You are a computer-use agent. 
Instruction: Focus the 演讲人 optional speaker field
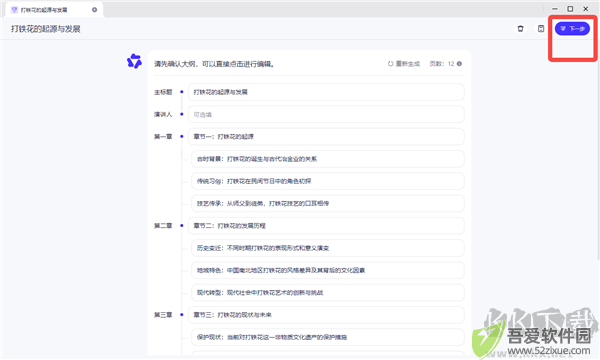[x=326, y=114]
